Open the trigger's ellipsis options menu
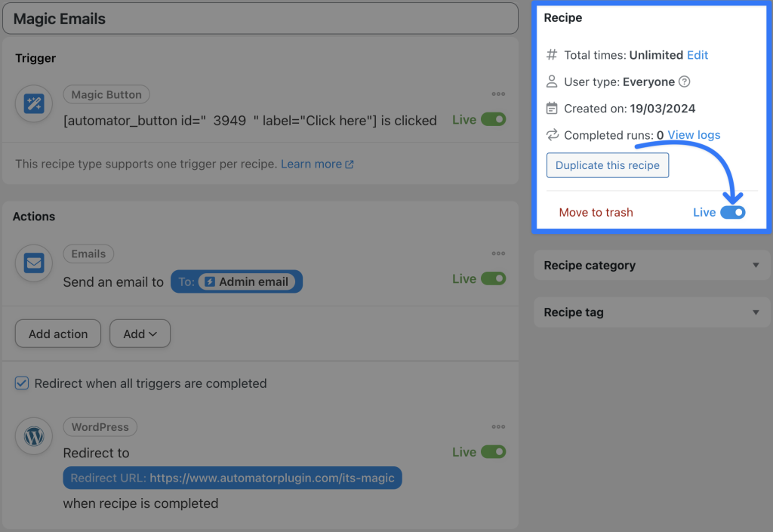This screenshot has width=773, height=532. point(498,94)
